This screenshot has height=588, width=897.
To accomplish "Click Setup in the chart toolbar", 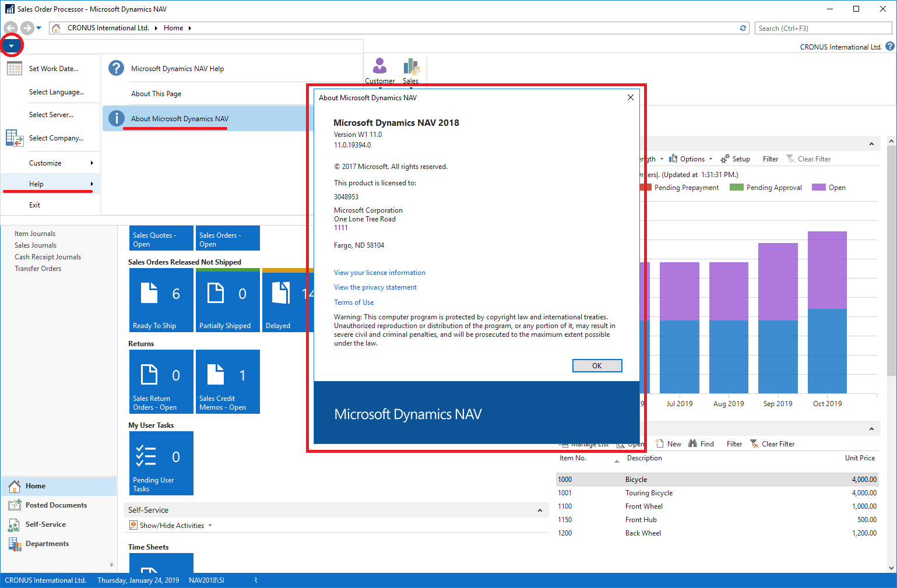I will coord(736,159).
